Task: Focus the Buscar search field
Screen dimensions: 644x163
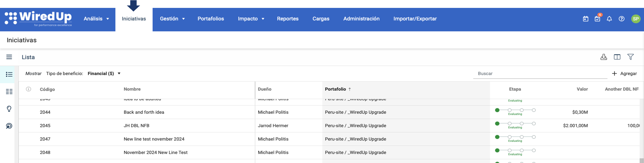Action: pyautogui.click(x=540, y=73)
